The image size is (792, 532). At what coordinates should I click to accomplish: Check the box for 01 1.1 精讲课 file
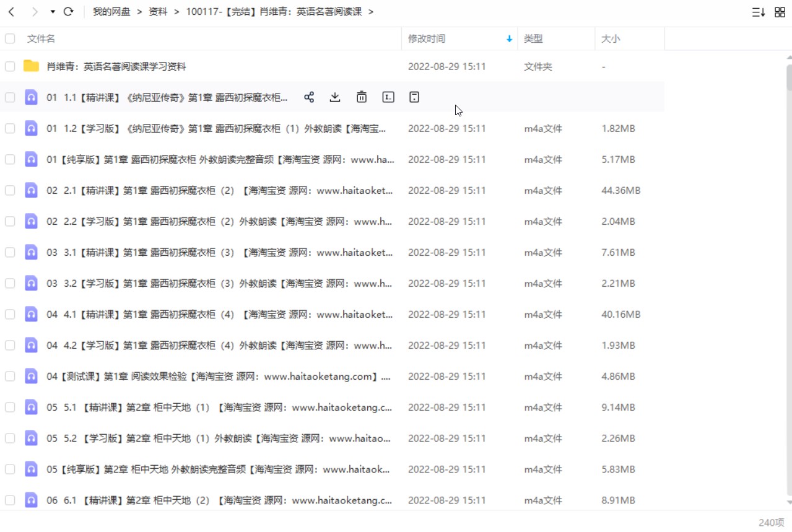point(10,97)
